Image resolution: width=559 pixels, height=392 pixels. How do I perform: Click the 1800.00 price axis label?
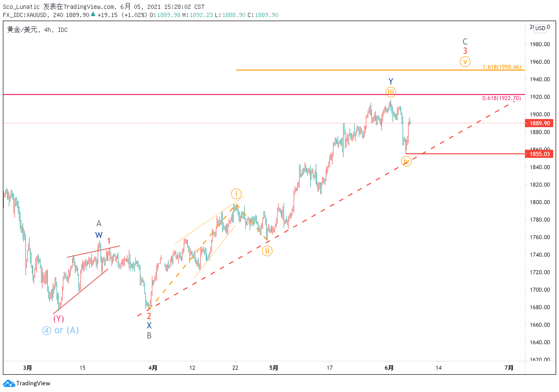click(540, 202)
